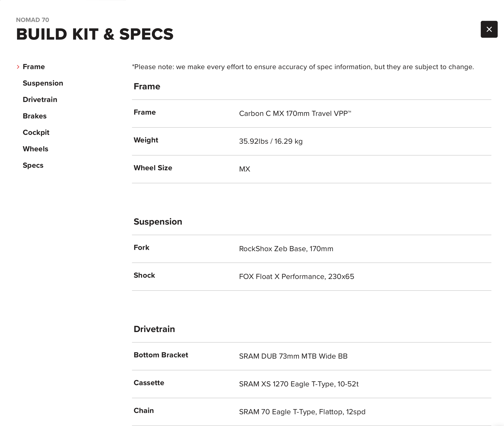This screenshot has height=426, width=504.
Task: Click the SRAM 70 Eagle chain entry
Action: [x=302, y=412]
